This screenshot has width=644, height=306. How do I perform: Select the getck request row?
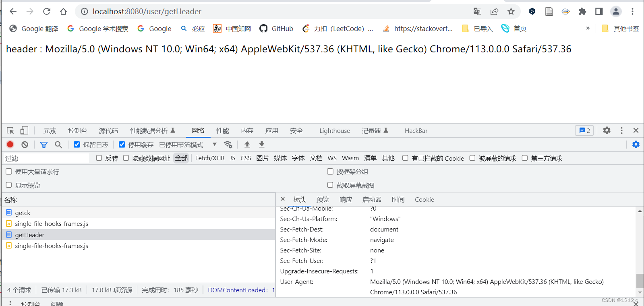point(139,213)
